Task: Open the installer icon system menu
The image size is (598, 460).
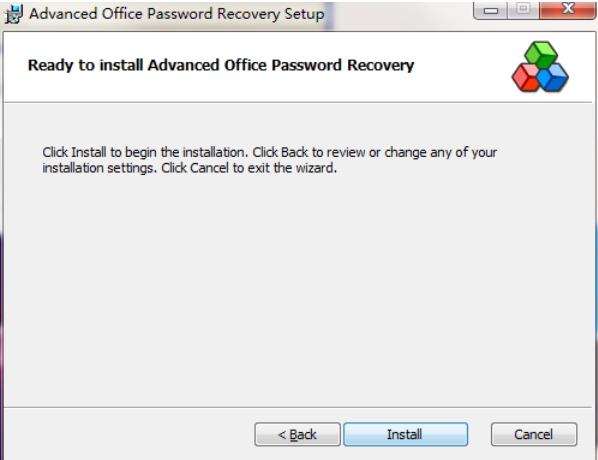Action: tap(14, 14)
